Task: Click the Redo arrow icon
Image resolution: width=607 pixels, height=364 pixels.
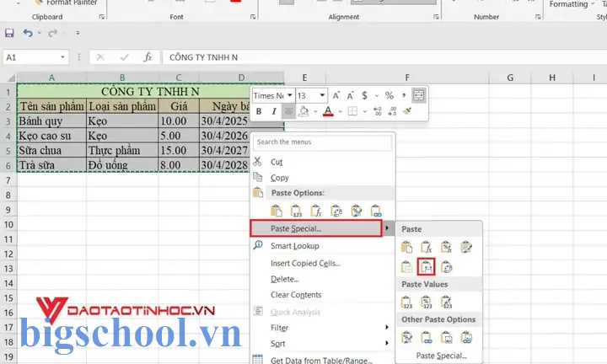Action: click(52, 33)
